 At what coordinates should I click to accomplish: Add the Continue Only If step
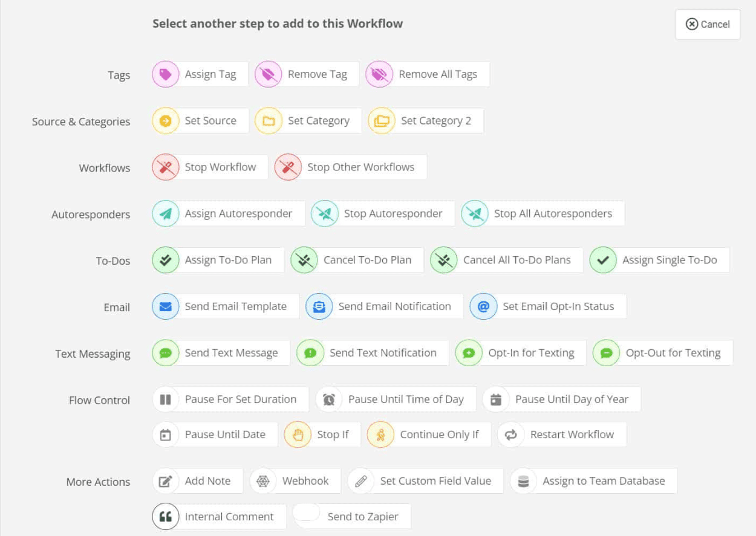coord(429,435)
